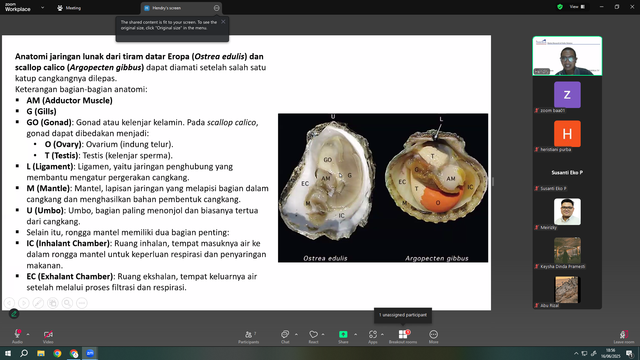640x360 pixels.
Task: Open the first Google Chrome taskbar icon
Action: (57, 353)
